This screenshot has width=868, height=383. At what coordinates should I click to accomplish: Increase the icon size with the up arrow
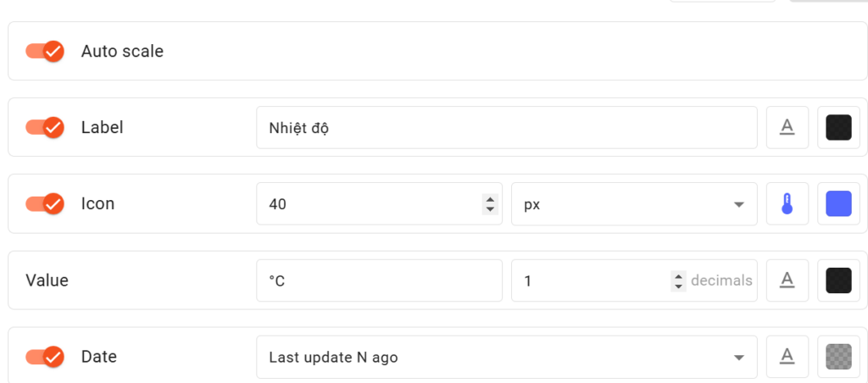[489, 199]
